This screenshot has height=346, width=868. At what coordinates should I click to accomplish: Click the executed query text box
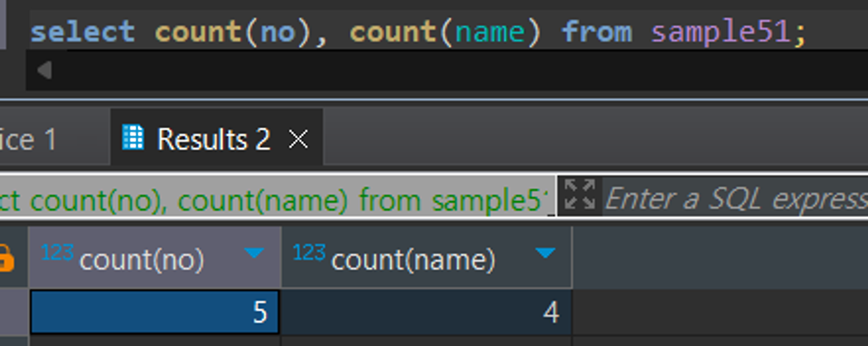[277, 197]
